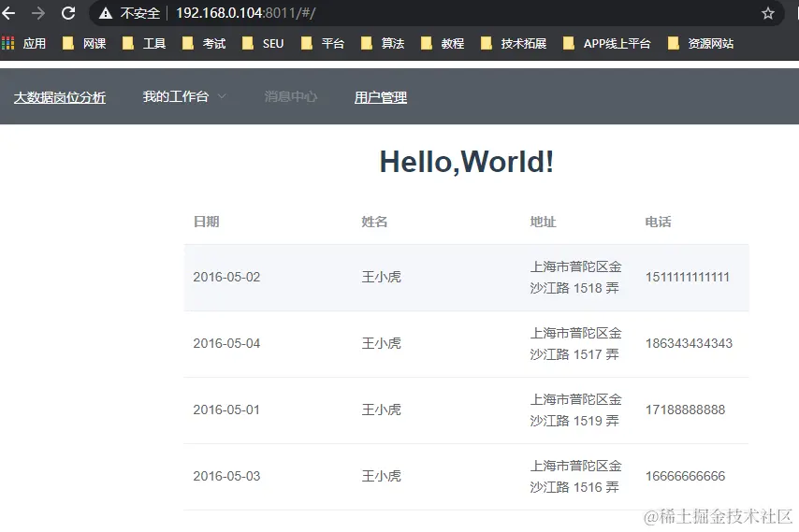Open the APP线上平台 bookmark folder
The height and width of the screenshot is (532, 799).
(x=607, y=44)
